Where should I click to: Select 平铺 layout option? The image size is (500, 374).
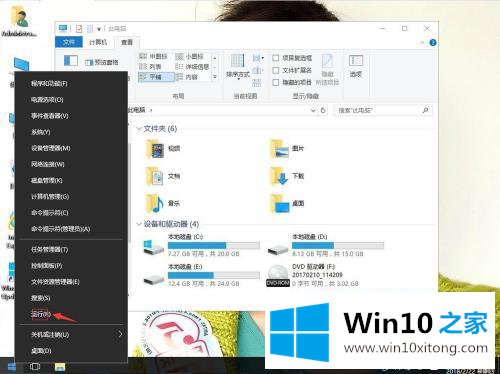(x=156, y=77)
